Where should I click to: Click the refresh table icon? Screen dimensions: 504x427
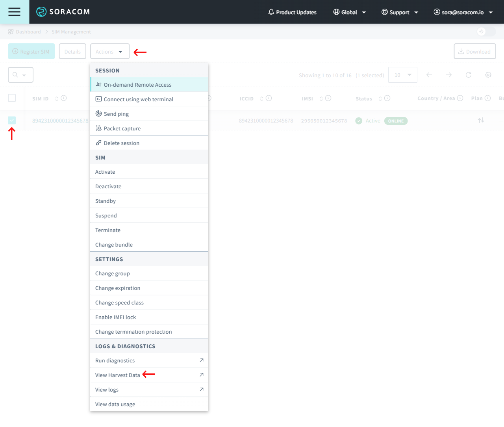[x=468, y=75]
